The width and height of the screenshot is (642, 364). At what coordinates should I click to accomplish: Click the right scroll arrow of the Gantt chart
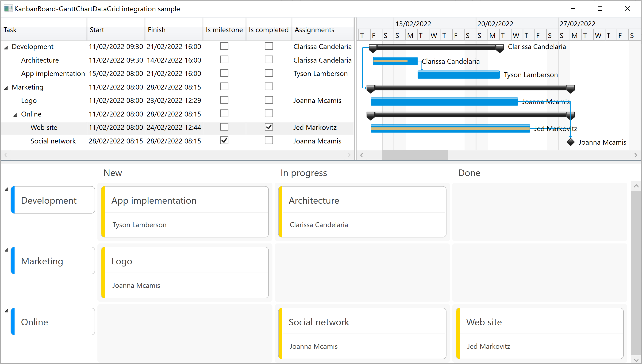(636, 155)
